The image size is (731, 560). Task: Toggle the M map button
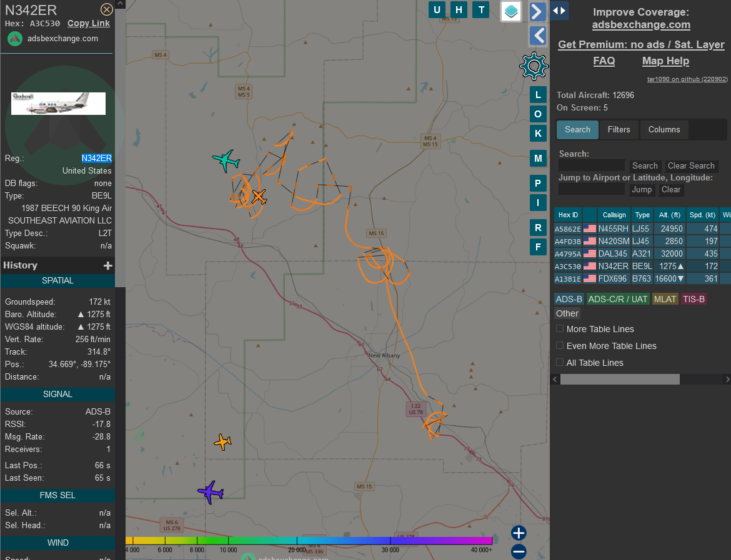[538, 159]
